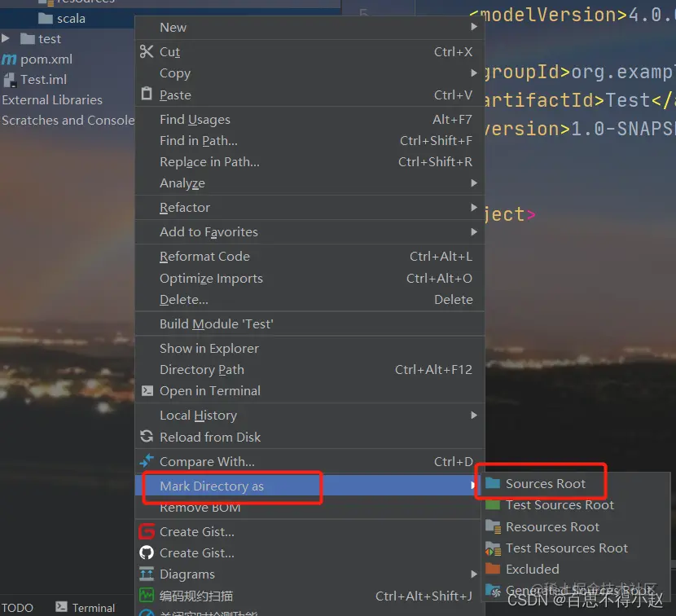Click the Test Resources Root folder icon
This screenshot has width=676, height=616.
pos(493,548)
